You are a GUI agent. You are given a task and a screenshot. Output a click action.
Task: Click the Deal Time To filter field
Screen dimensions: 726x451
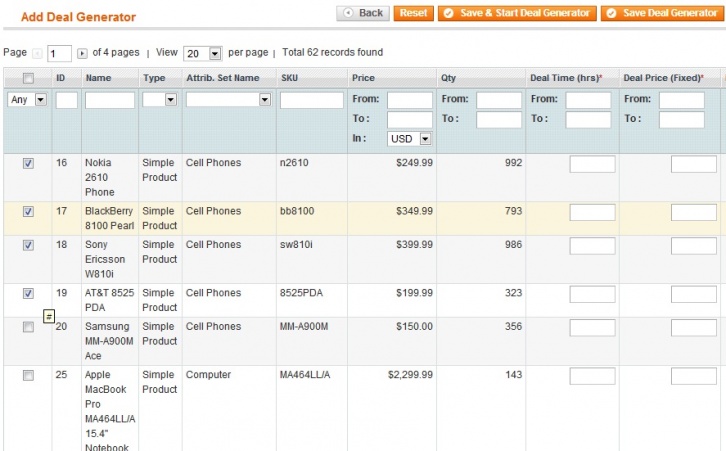point(588,119)
